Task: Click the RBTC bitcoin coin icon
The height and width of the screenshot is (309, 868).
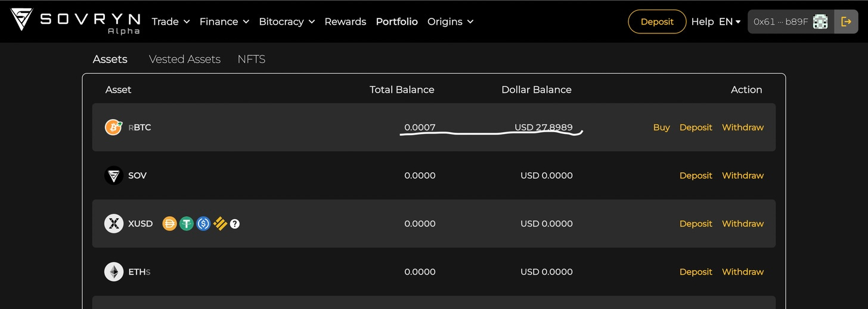Action: point(113,127)
